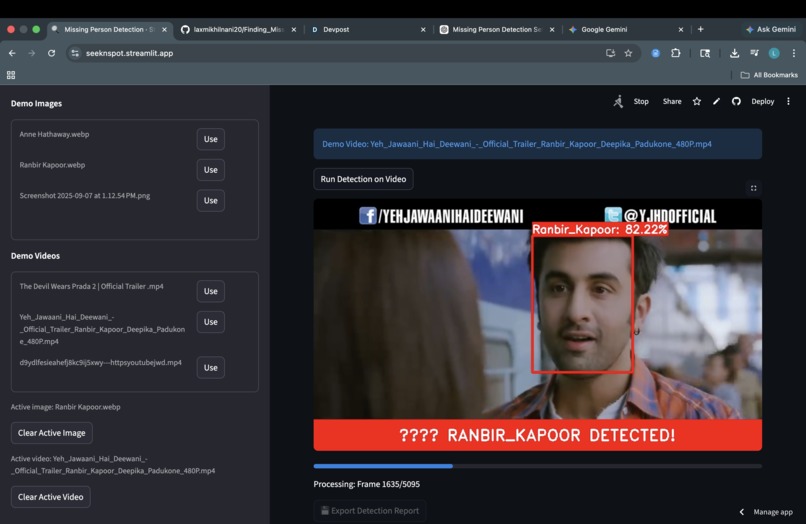806x524 pixels.
Task: Click Clear Active Video
Action: [x=50, y=497]
